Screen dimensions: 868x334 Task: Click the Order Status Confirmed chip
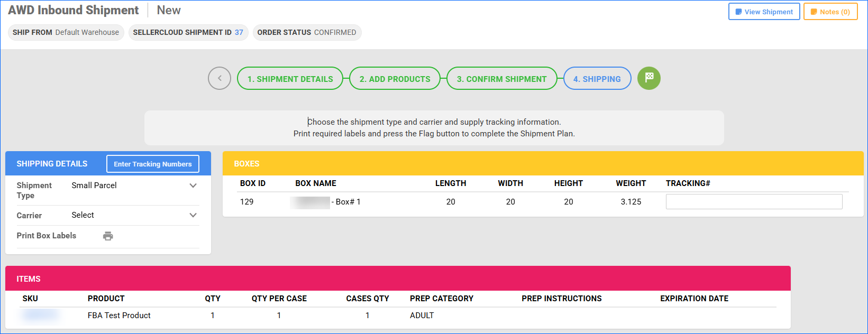pos(307,32)
